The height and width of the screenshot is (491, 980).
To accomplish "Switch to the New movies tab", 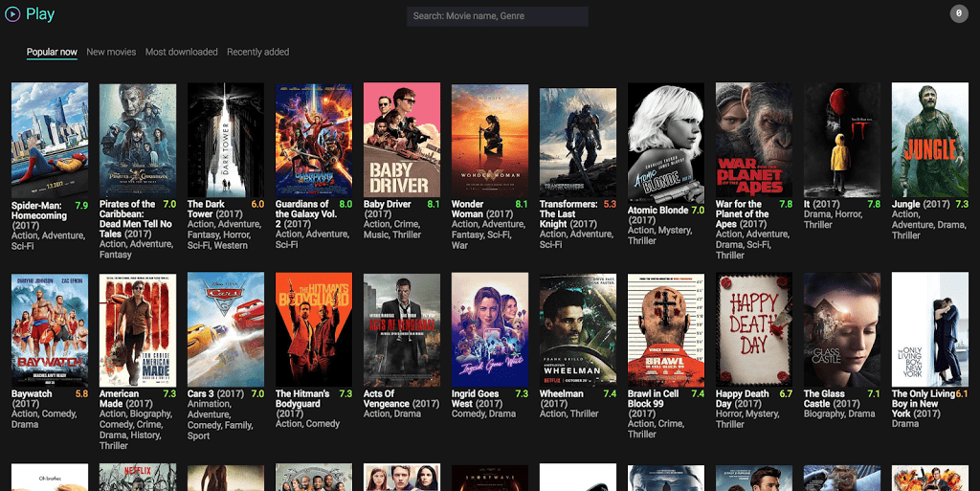I will pyautogui.click(x=111, y=52).
